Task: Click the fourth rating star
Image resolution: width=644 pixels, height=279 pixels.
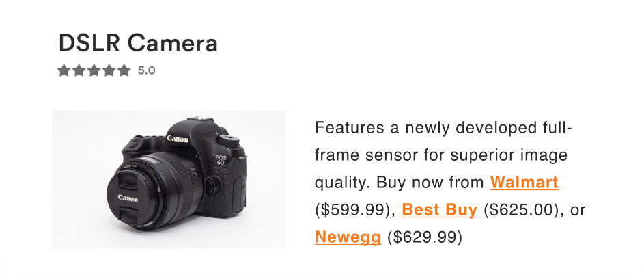Action: (109, 70)
